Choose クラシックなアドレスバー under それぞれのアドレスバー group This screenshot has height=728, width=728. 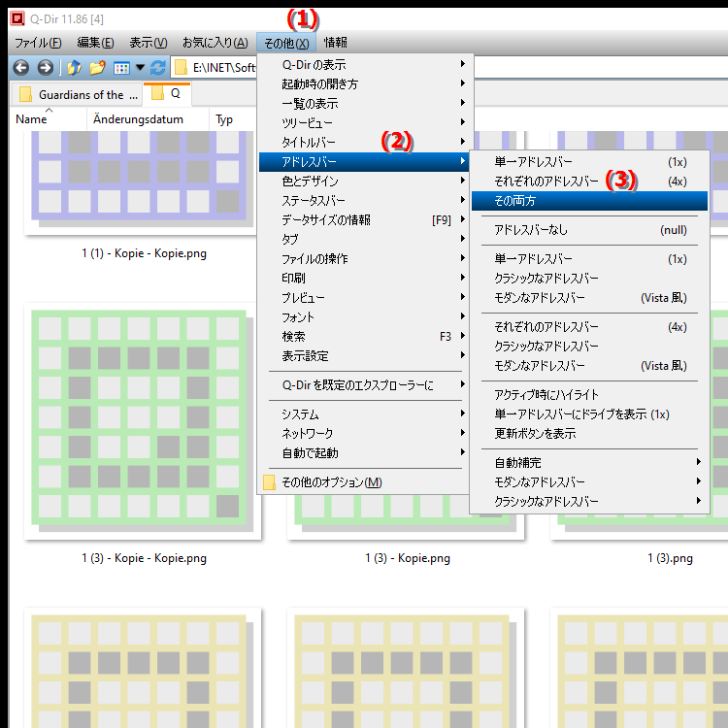(589, 347)
